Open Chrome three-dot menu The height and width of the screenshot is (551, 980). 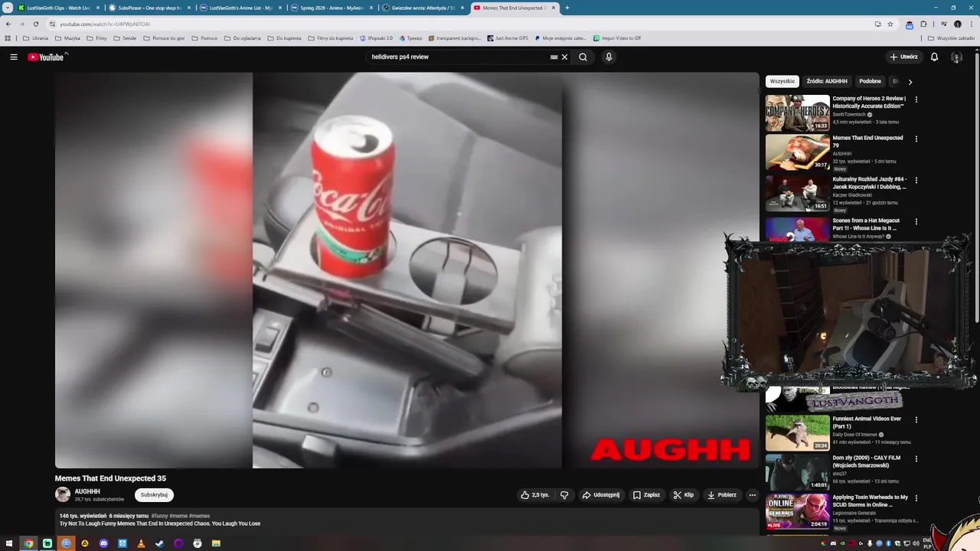[971, 24]
